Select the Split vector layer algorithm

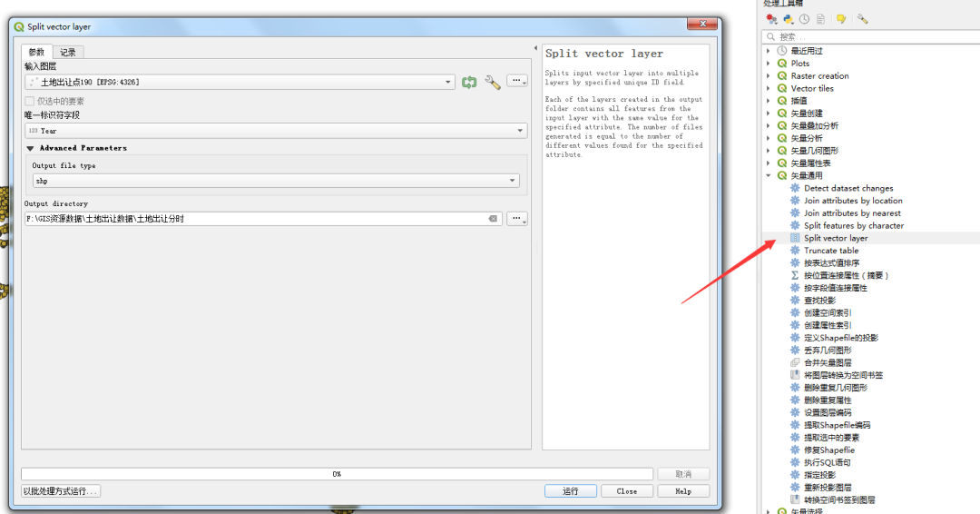pos(836,238)
